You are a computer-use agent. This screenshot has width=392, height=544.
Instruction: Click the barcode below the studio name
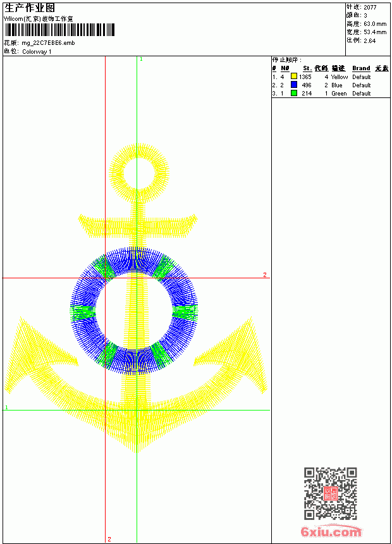(59, 30)
